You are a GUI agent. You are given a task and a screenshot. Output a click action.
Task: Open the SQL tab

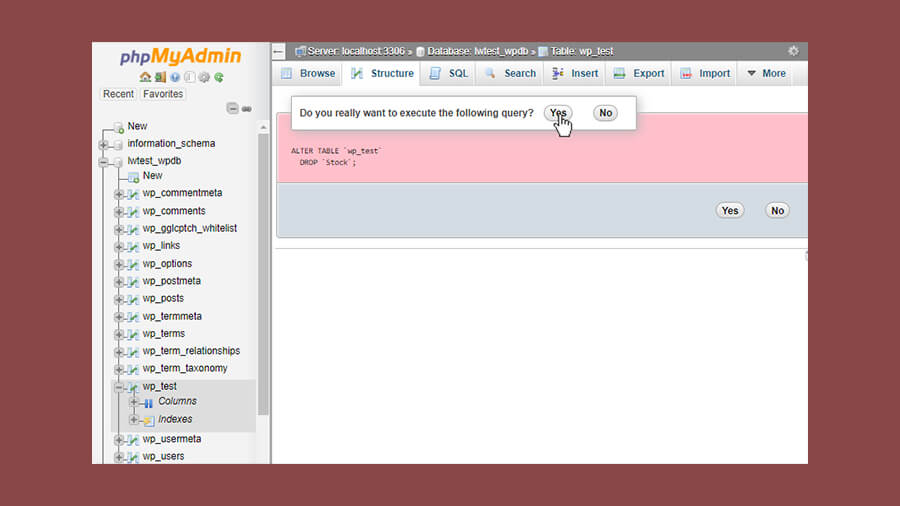click(x=449, y=73)
